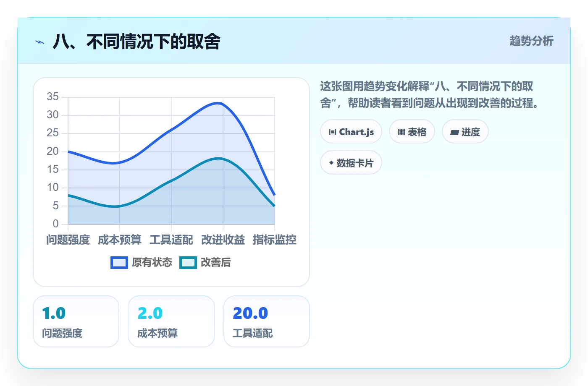Screen dimensions: 588x386
Task: Toggle the 原有状态 legend swatch
Action: click(119, 263)
